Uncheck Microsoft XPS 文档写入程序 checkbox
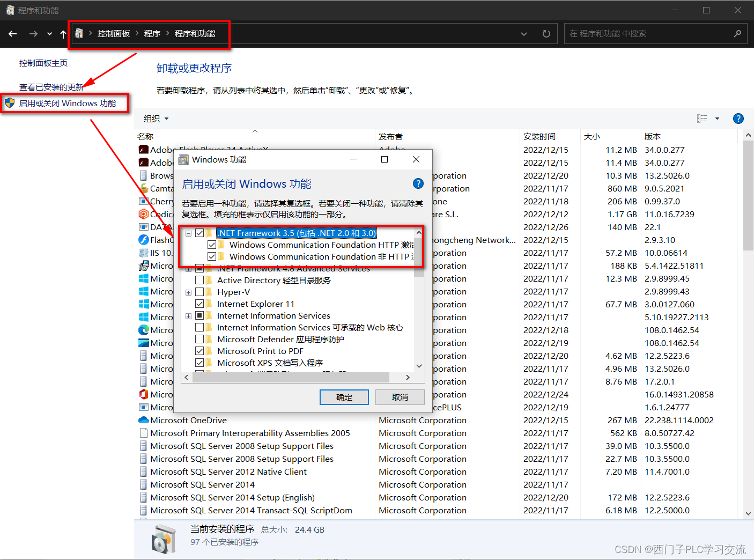754x560 pixels. (x=199, y=363)
